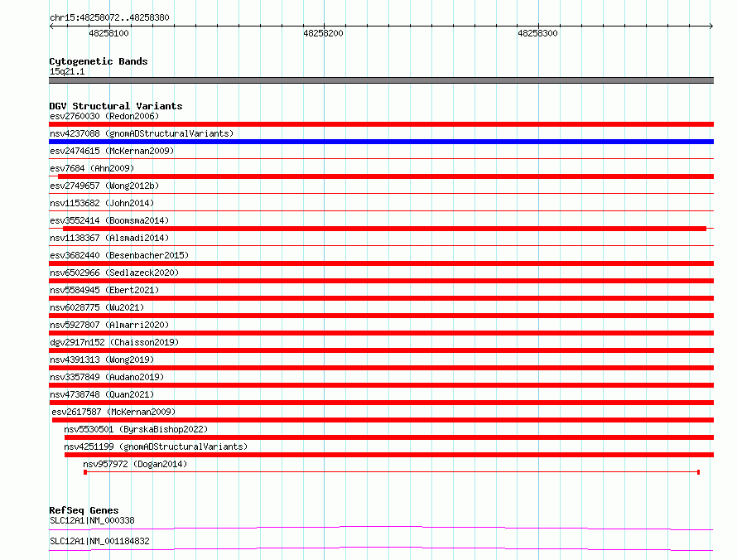Select the nsv5927807 (Almarri2020) label
Image resolution: width=737 pixels, height=560 pixels.
point(109,325)
